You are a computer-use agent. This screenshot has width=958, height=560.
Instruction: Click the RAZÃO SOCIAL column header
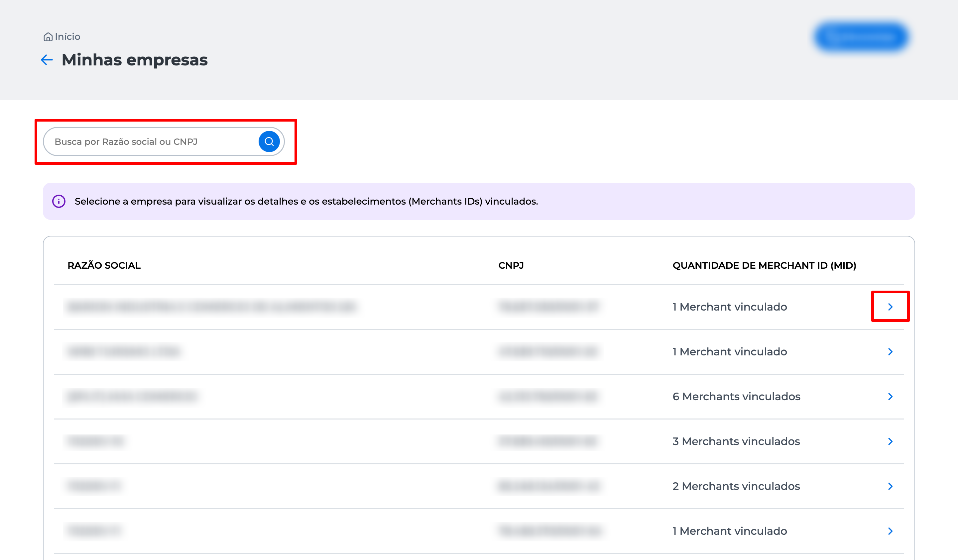(104, 265)
